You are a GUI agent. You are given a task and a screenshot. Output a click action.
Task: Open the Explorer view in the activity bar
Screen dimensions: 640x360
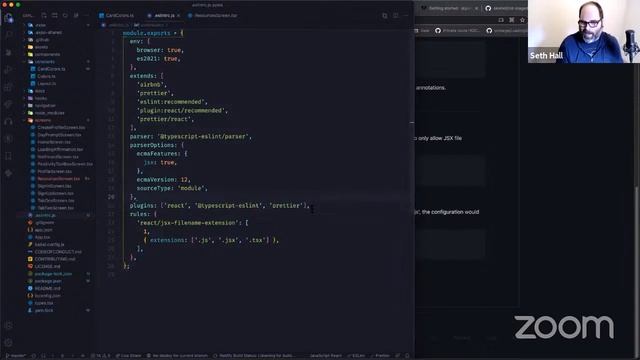tap(9, 18)
